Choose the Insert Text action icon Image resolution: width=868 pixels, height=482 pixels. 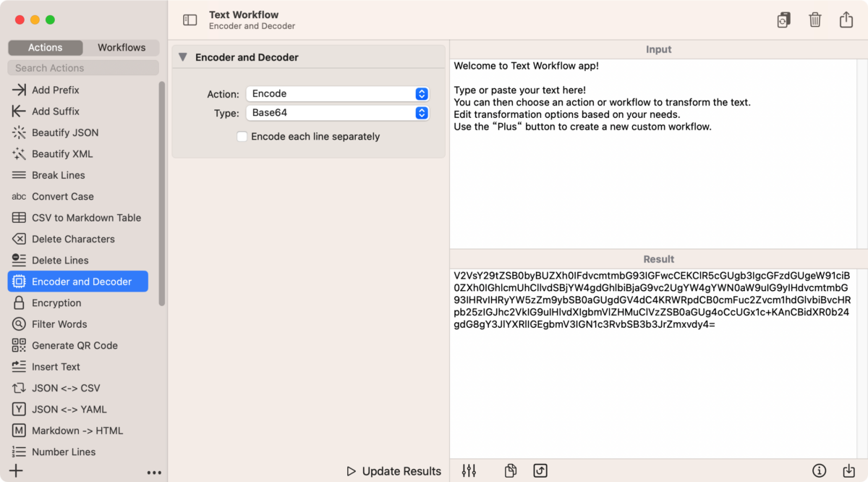click(19, 367)
